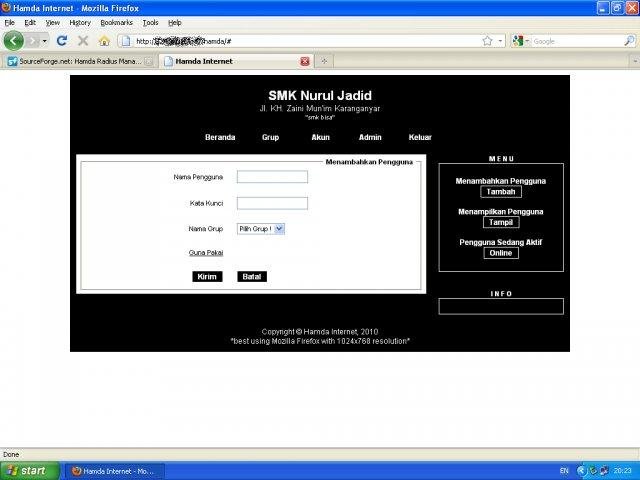This screenshot has height=480, width=640.
Task: Click the SMK Nurul Jadid heading
Action: [320, 96]
